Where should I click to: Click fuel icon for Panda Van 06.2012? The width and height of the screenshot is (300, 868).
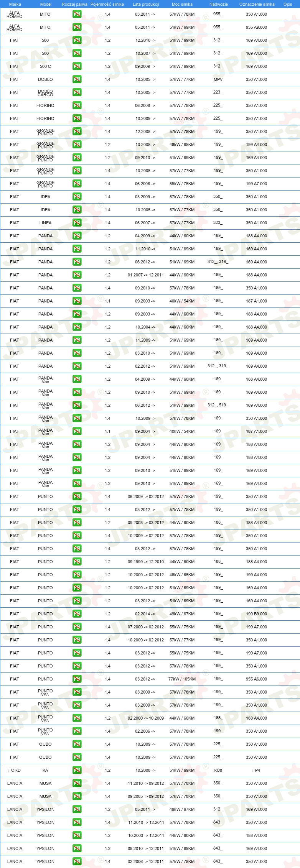coord(77,405)
